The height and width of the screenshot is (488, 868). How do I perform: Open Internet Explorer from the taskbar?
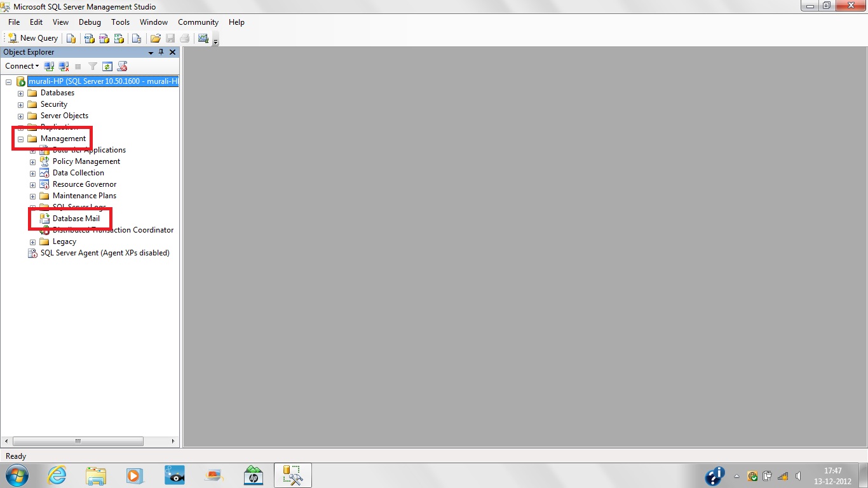tap(57, 475)
